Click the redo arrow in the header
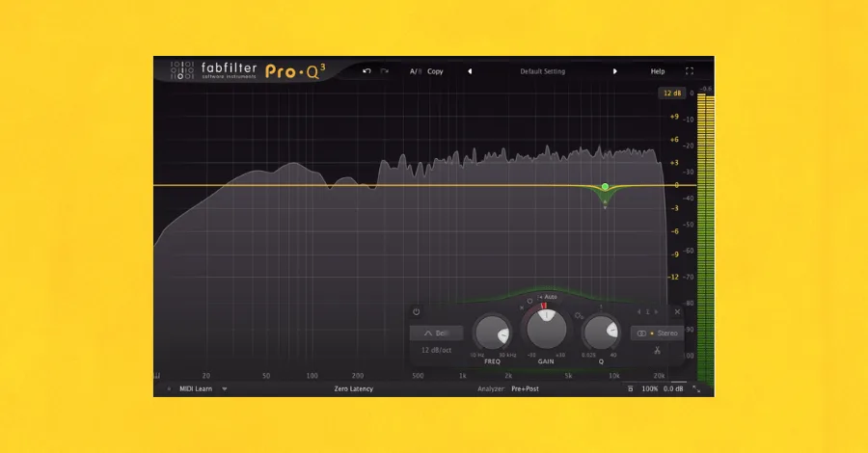 coord(385,70)
